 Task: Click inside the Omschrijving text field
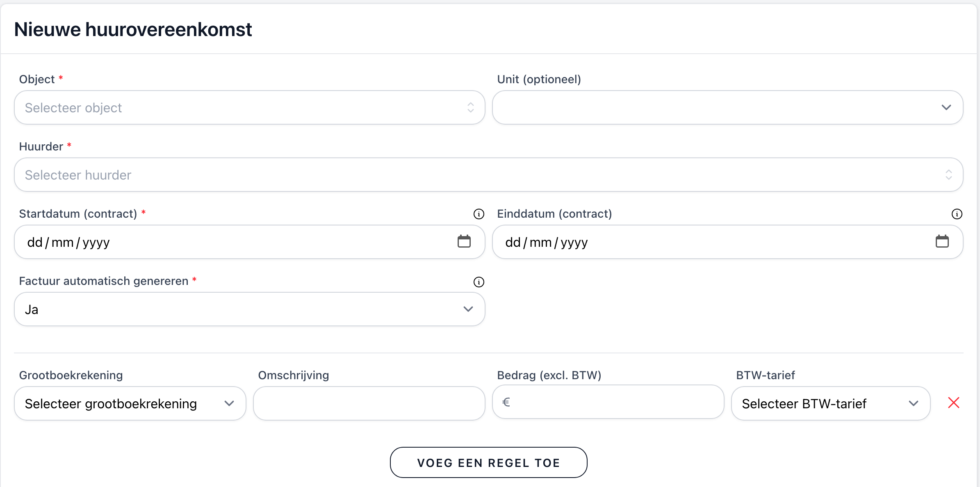tap(368, 403)
